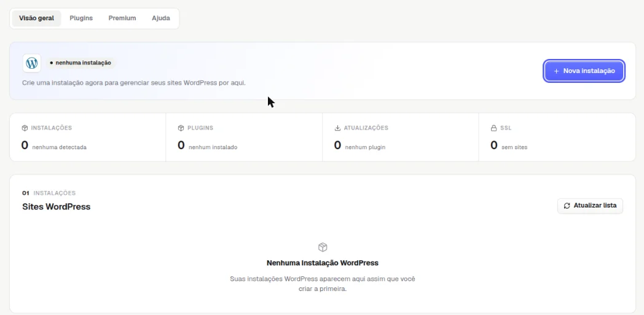Click the 'nenhum plugin' text

point(365,147)
